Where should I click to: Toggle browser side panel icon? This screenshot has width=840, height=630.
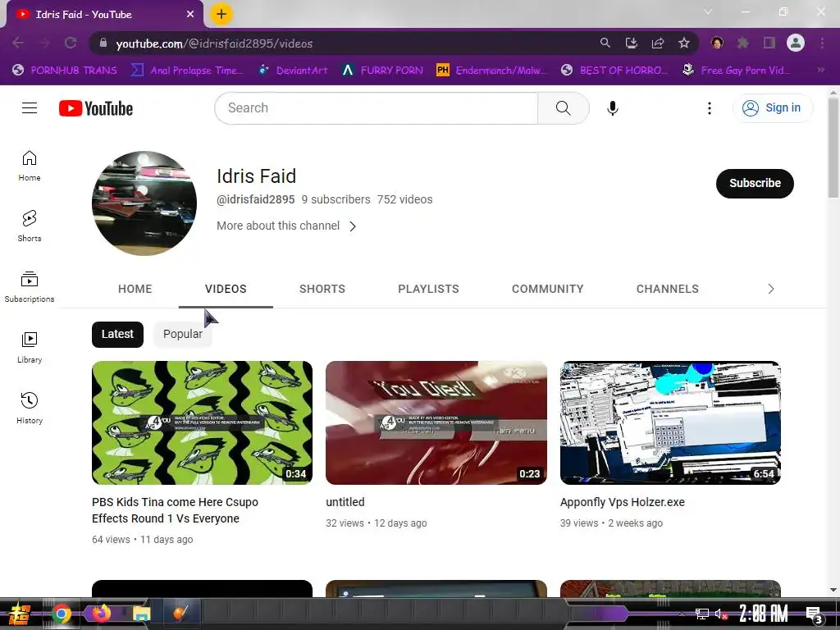point(769,43)
